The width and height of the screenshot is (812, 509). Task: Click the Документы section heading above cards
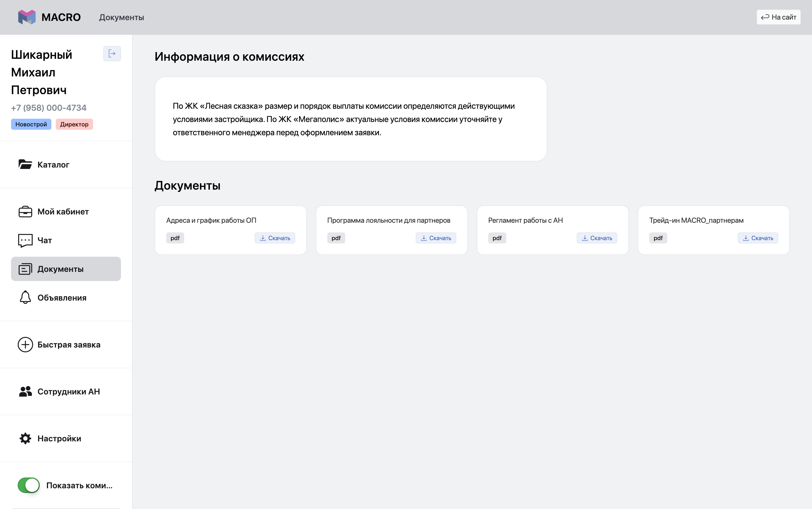pos(187,185)
